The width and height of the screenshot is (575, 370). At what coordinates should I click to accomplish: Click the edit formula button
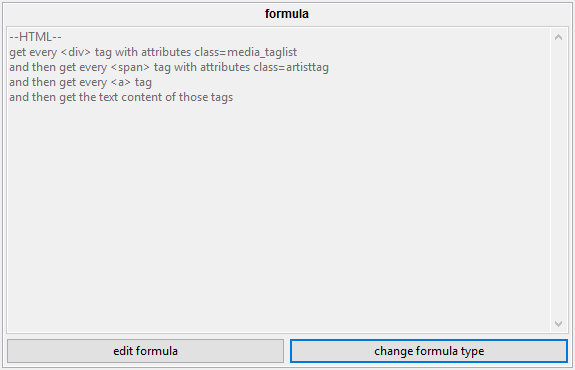tap(145, 351)
